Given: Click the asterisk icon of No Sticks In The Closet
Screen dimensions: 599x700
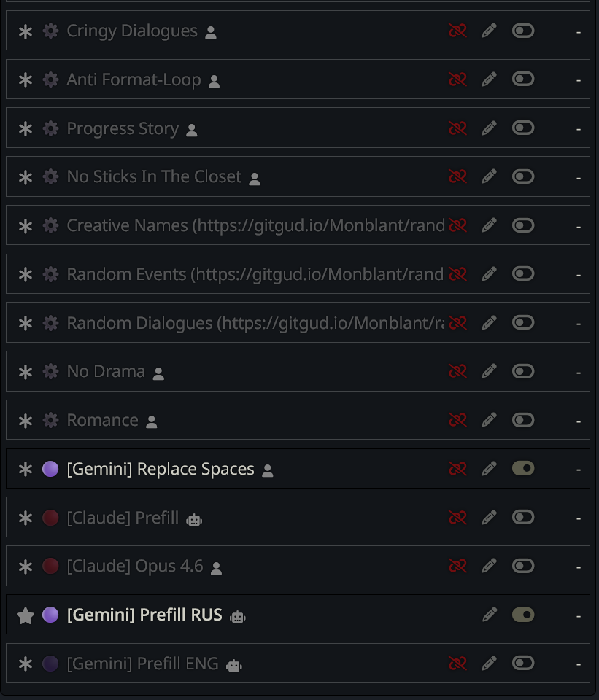Looking at the screenshot, I should 26,177.
